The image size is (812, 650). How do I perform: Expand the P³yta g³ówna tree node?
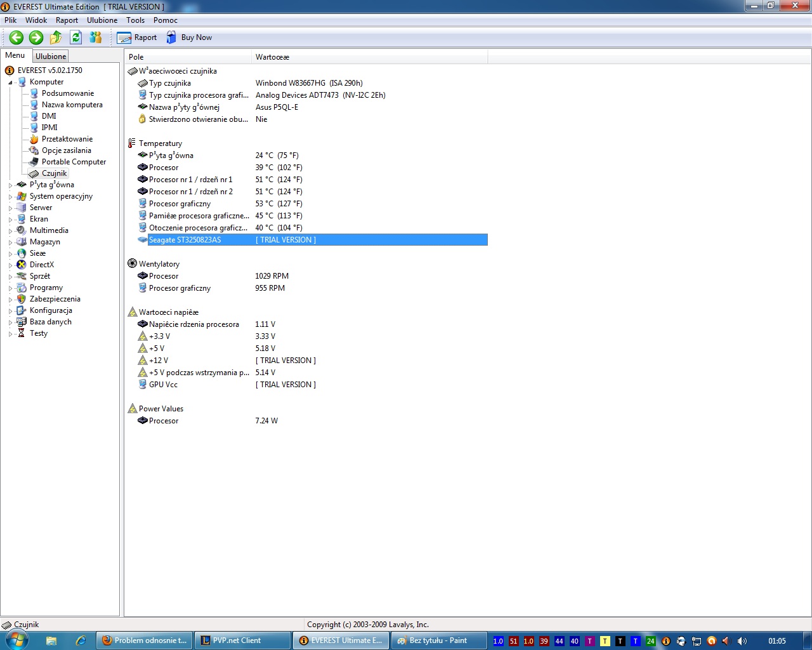pos(11,185)
